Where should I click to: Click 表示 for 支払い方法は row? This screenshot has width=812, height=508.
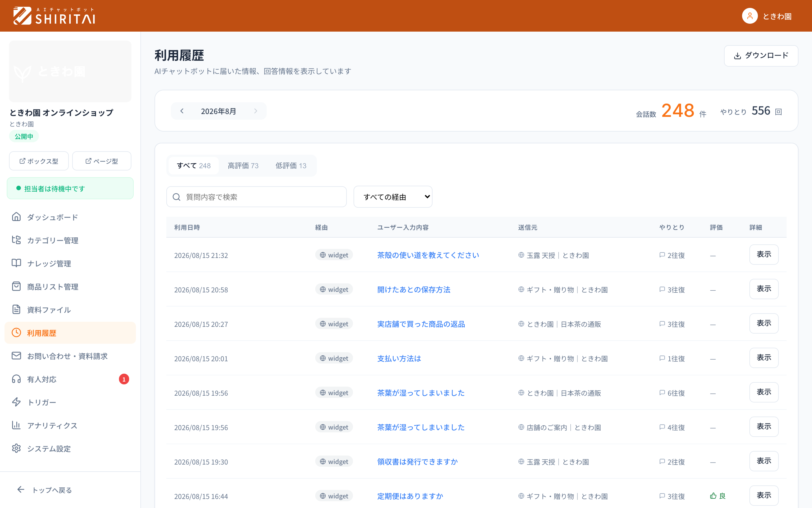(x=764, y=358)
